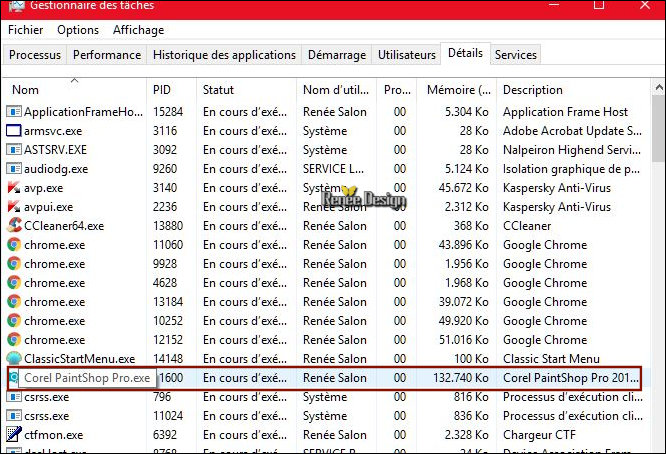Click description CCleaner

click(x=527, y=226)
